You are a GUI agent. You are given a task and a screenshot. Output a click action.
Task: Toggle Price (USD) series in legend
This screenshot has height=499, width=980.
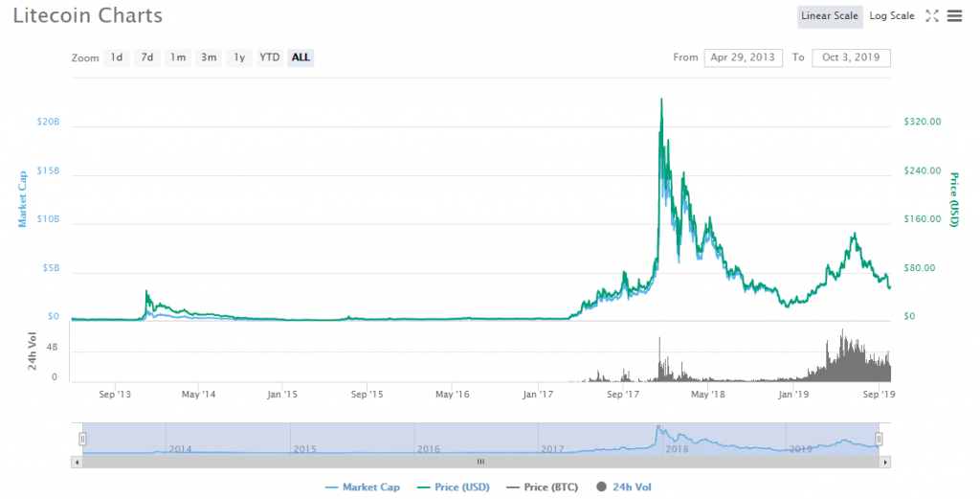453,488
